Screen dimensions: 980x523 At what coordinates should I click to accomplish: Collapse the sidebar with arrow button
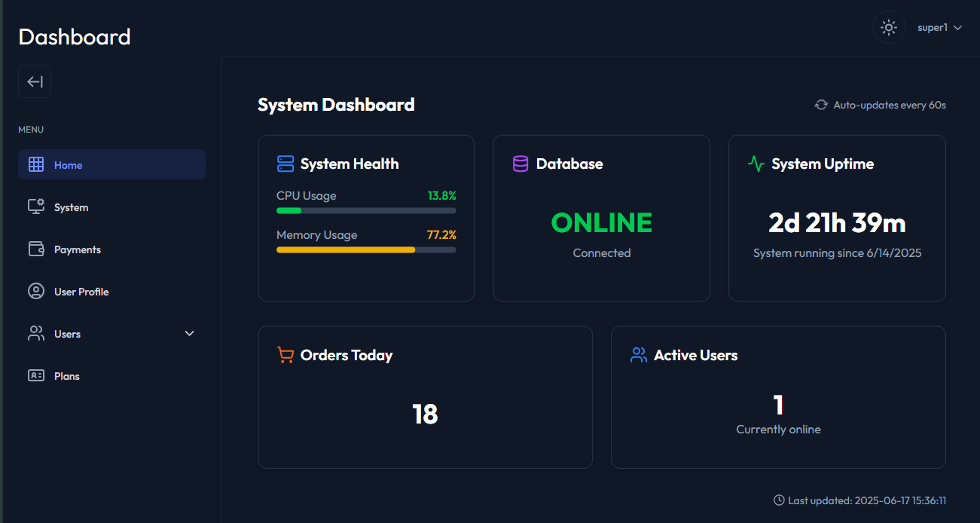(x=35, y=81)
